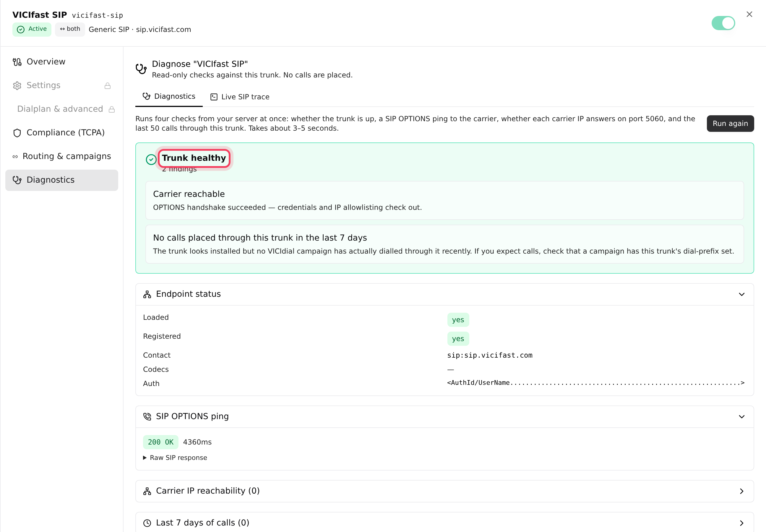Click the lock icon beside Dialplan & advanced
The height and width of the screenshot is (532, 766).
pyautogui.click(x=112, y=109)
